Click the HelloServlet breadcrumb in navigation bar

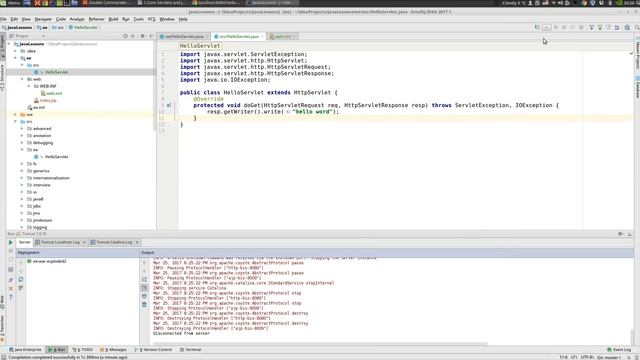coord(83,27)
